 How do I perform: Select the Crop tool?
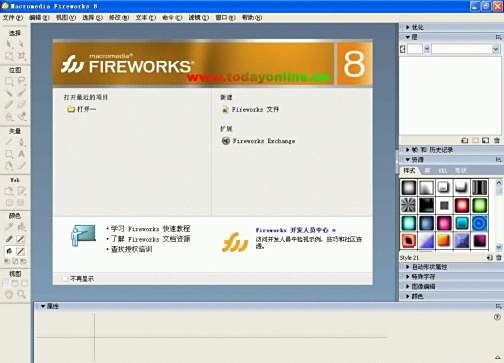tap(21, 55)
